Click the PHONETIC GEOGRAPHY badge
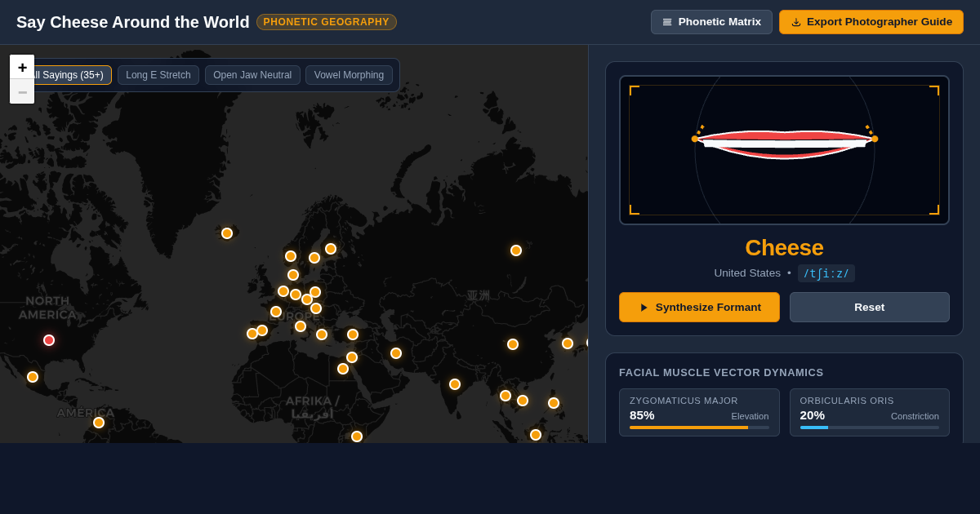 (327, 22)
